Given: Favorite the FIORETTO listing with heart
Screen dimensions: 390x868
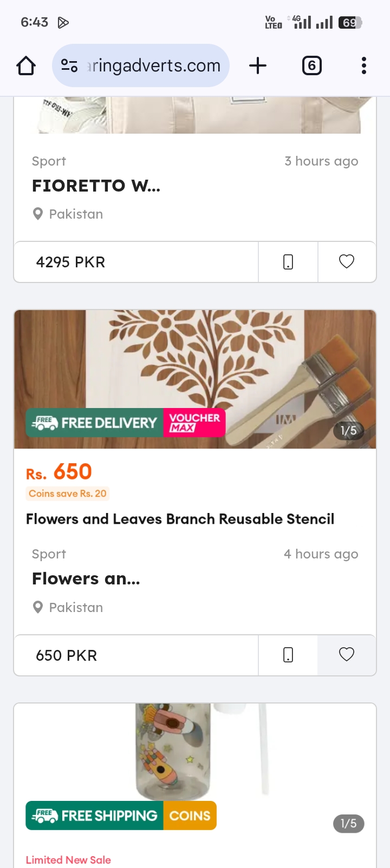Looking at the screenshot, I should [x=347, y=262].
